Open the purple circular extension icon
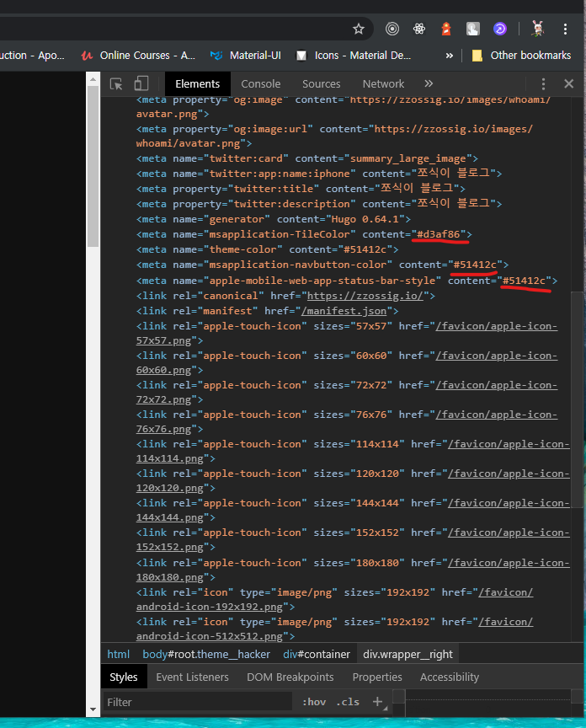The width and height of the screenshot is (586, 728). (500, 29)
